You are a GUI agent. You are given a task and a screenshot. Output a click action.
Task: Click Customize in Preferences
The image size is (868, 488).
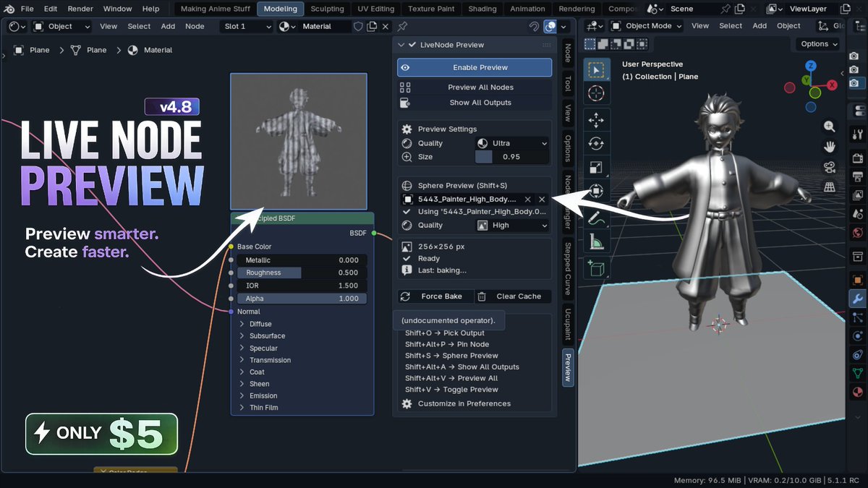click(x=464, y=403)
